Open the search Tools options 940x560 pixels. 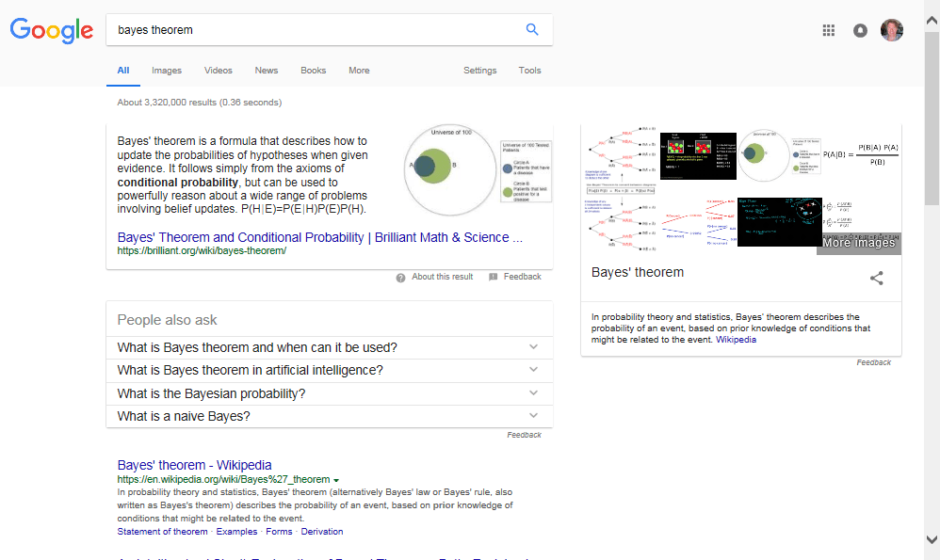click(529, 70)
